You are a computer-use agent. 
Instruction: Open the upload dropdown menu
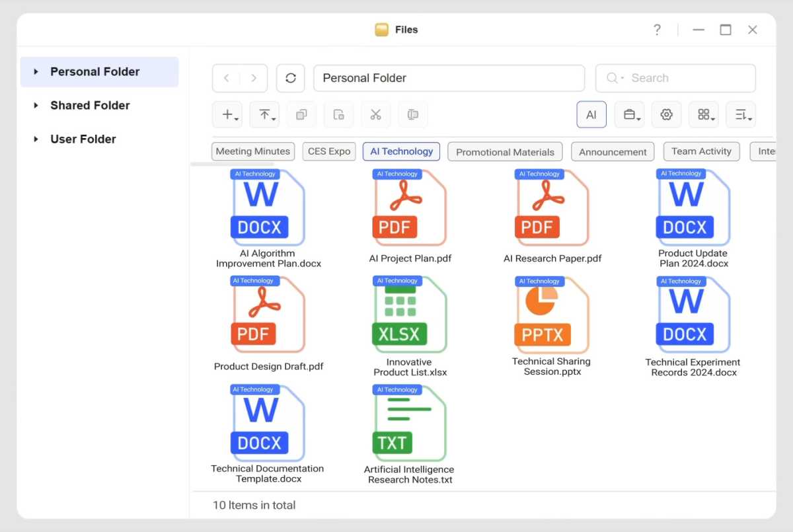tap(264, 115)
